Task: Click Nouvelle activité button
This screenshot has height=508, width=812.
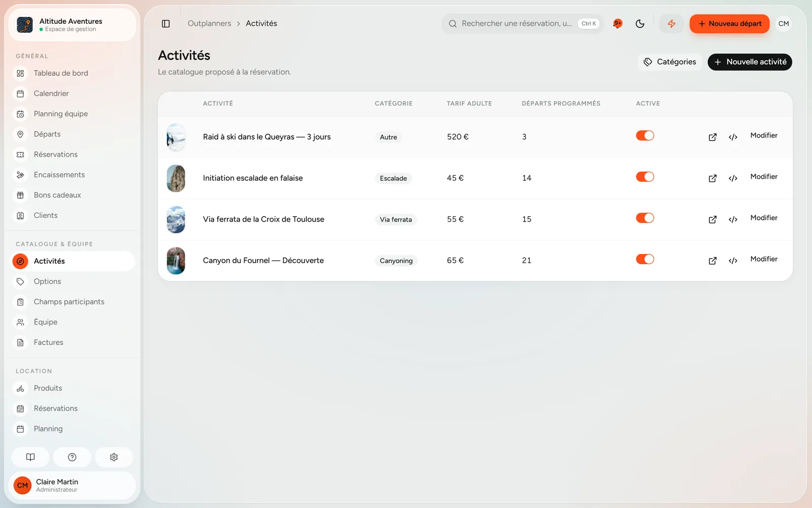Action: (x=750, y=62)
